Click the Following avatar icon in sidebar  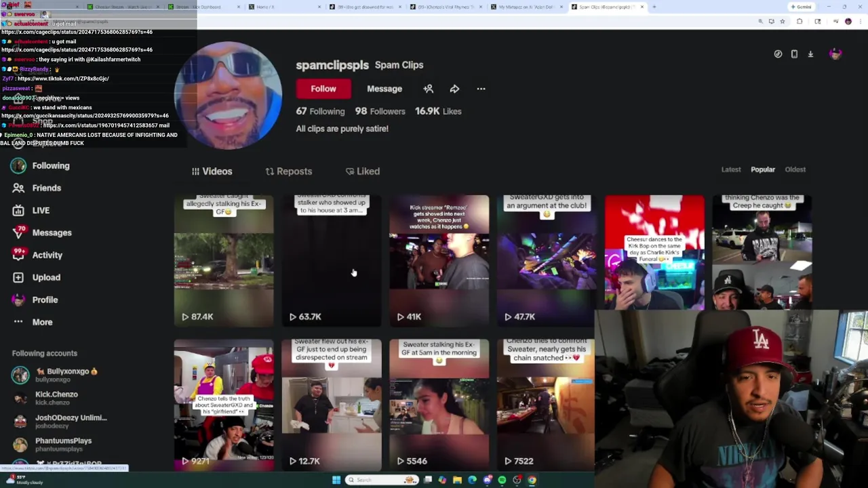click(x=18, y=165)
